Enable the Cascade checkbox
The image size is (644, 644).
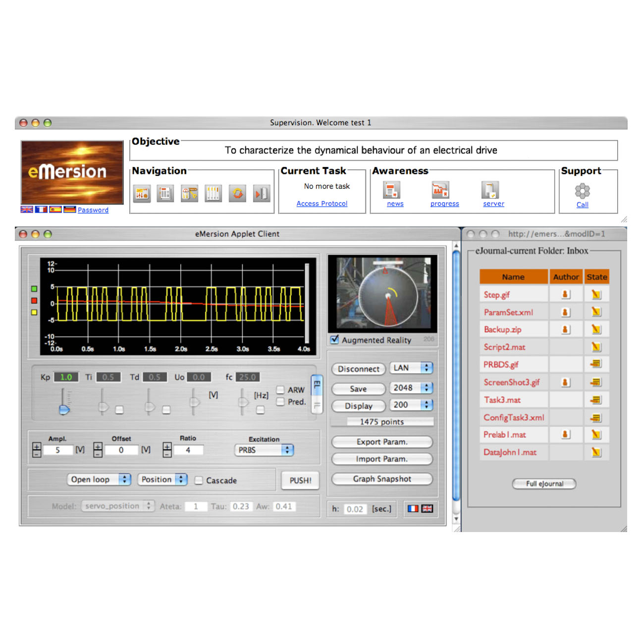[199, 481]
